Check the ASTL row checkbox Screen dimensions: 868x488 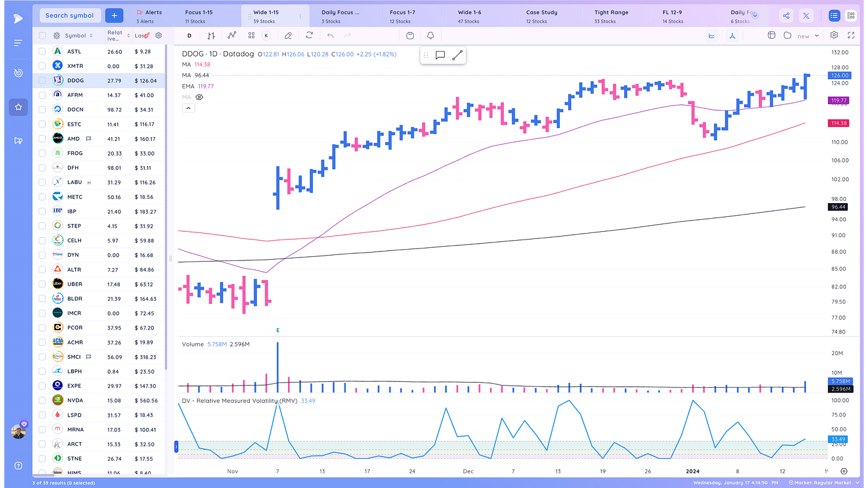[x=42, y=51]
